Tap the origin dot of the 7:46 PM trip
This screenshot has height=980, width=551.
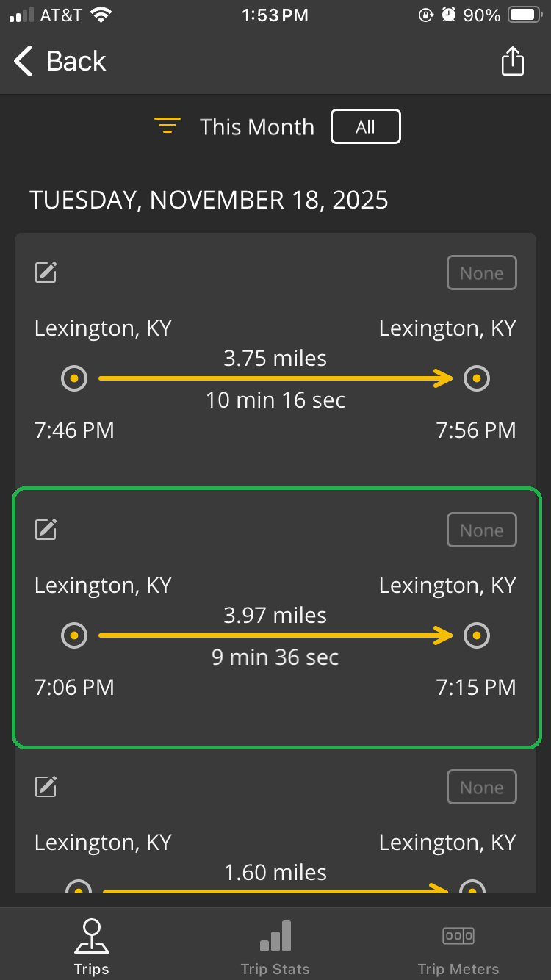click(x=74, y=378)
